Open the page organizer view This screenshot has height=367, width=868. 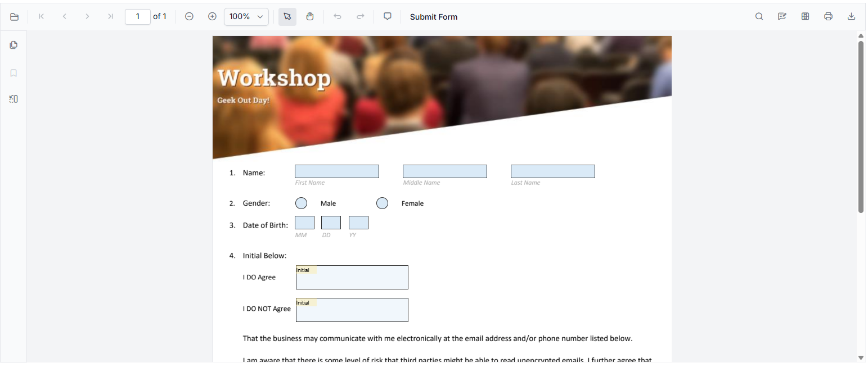(805, 16)
